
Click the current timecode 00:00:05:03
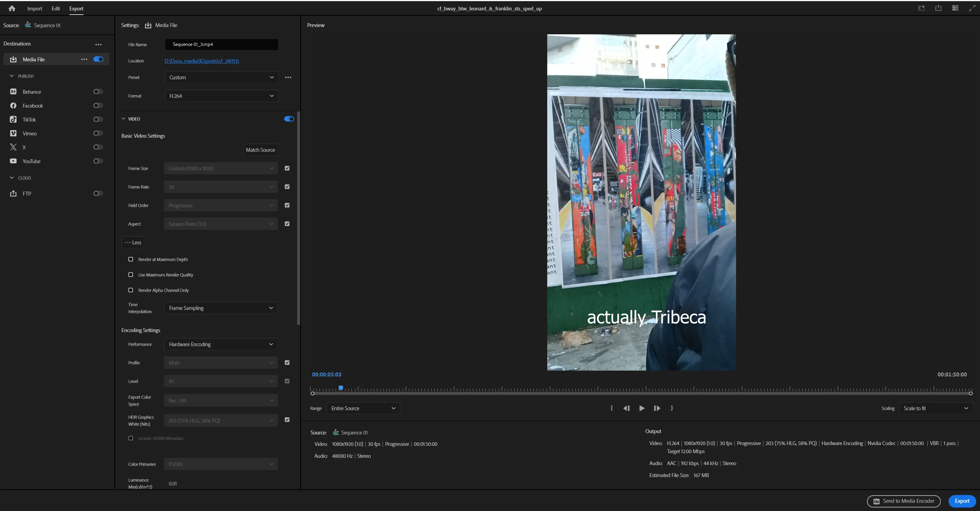pos(326,374)
